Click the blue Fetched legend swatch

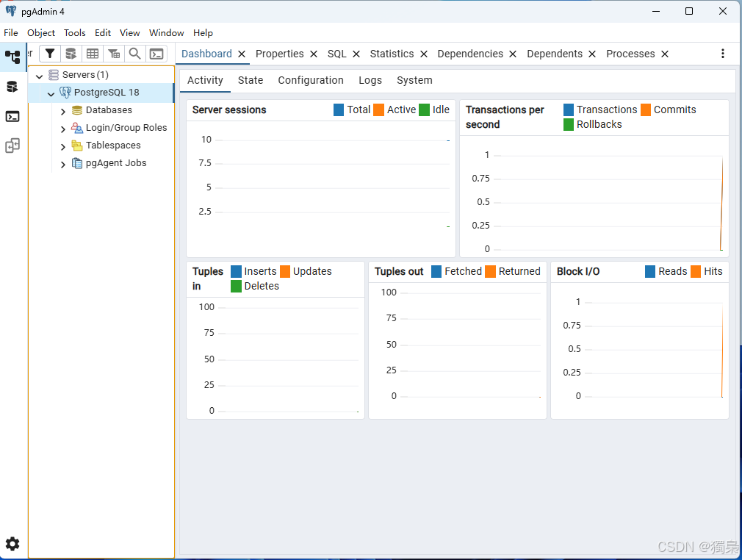(436, 271)
